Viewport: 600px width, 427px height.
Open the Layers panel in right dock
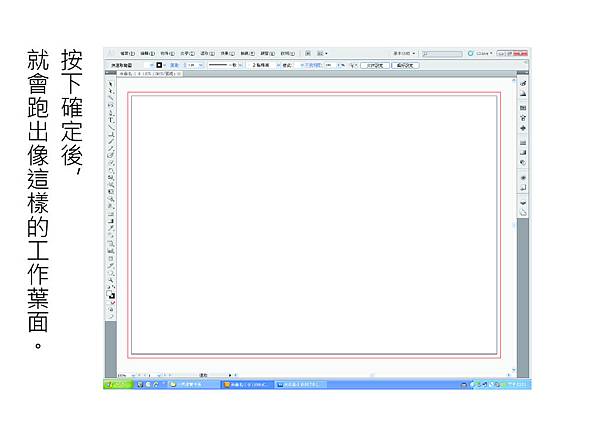pyautogui.click(x=523, y=203)
